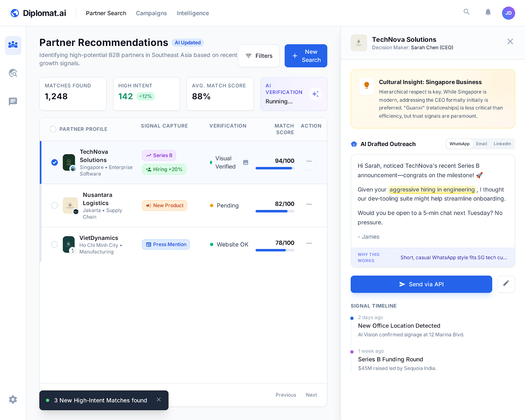Click the AI sparkle icon on Verification card
Image resolution: width=525 pixels, height=420 pixels.
pyautogui.click(x=315, y=94)
